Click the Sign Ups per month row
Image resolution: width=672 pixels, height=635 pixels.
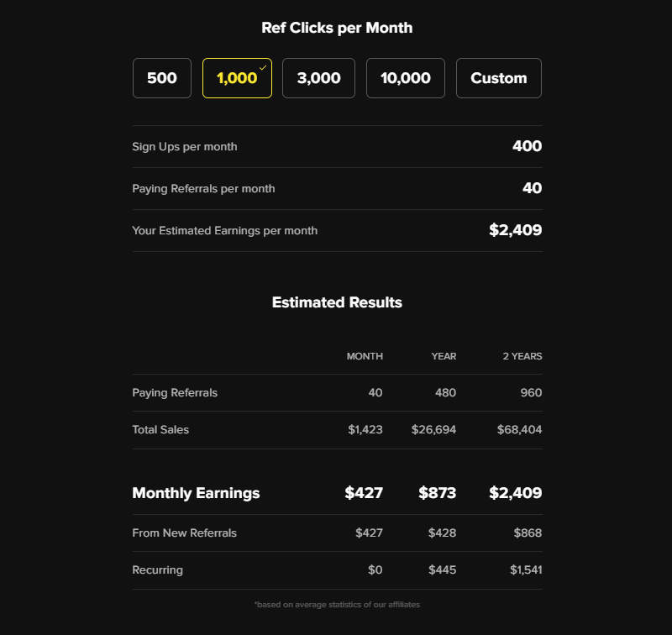[184, 146]
